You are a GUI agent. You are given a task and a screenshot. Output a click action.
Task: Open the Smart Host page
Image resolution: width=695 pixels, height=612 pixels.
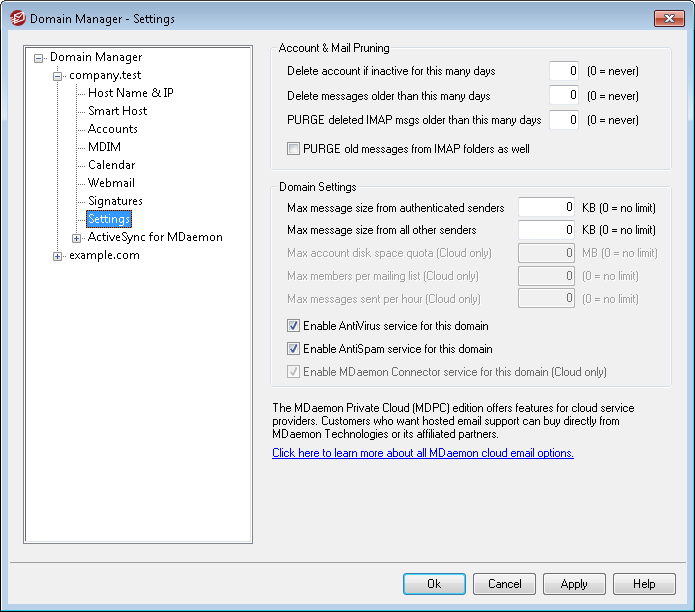pyautogui.click(x=117, y=111)
